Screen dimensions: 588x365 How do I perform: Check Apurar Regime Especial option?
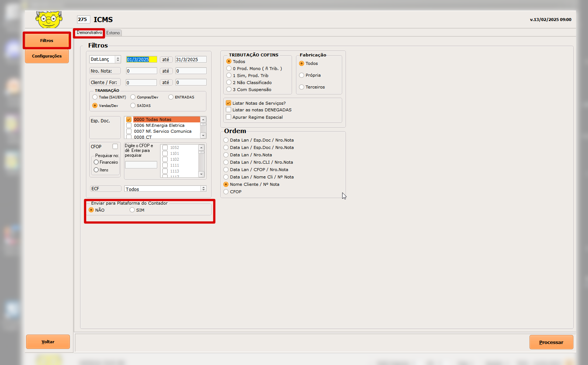(x=228, y=117)
